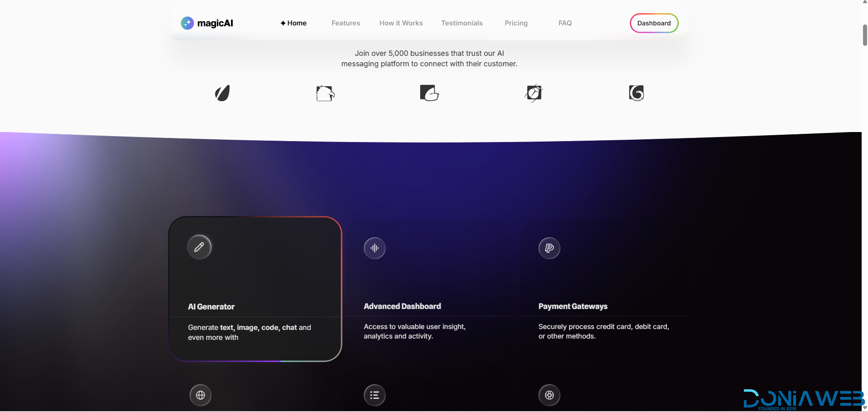Image resolution: width=868 pixels, height=412 pixels.
Task: Open the Pricing navigation link
Action: (x=516, y=23)
